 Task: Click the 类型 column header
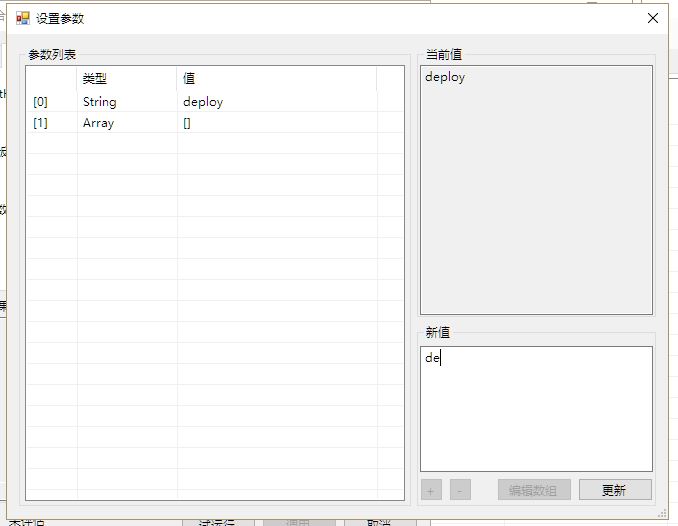pyautogui.click(x=127, y=78)
